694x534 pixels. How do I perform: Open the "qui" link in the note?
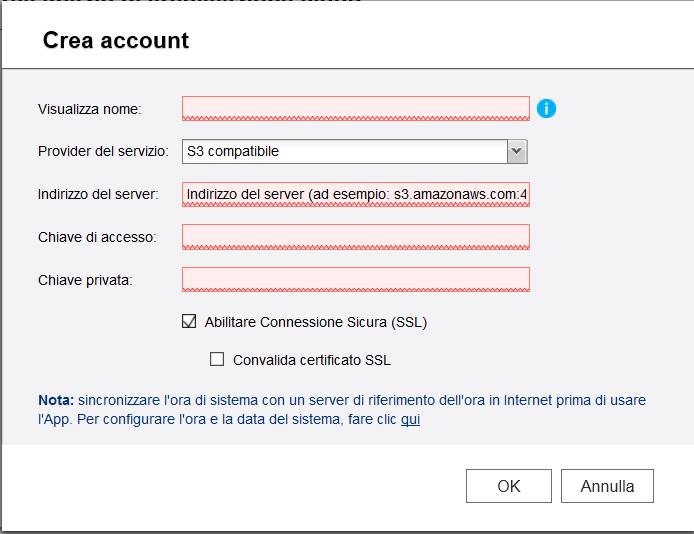click(x=410, y=420)
